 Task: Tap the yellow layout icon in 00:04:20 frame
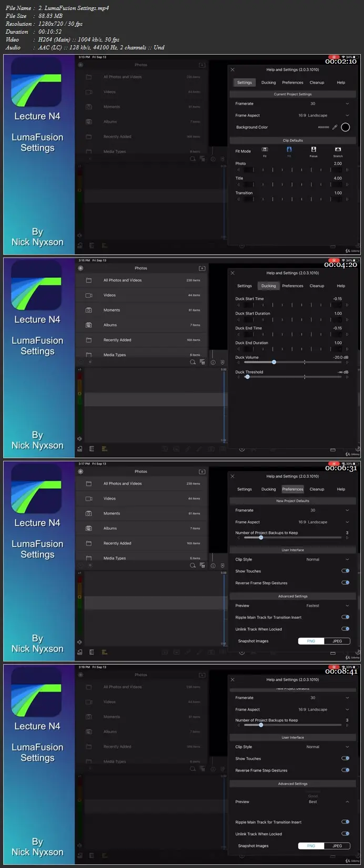(104, 449)
